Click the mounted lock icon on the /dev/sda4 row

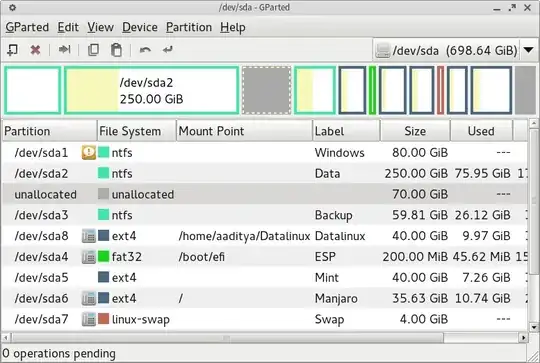(89, 257)
